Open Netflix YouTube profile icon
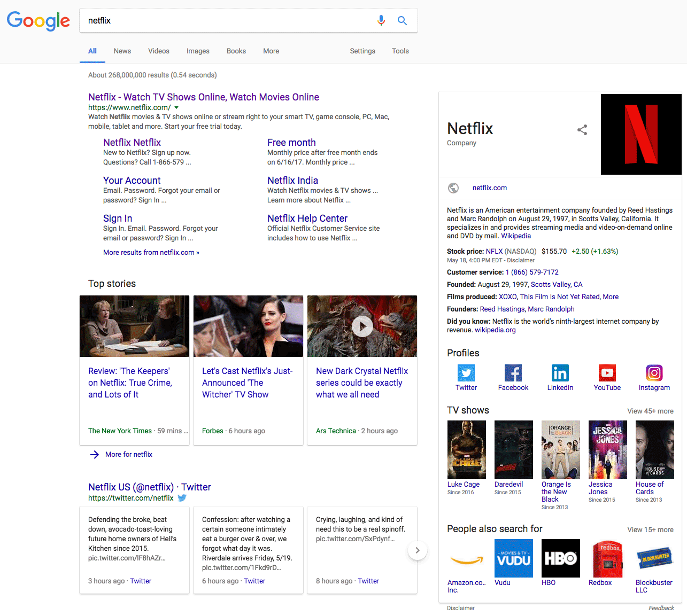 [x=607, y=373]
